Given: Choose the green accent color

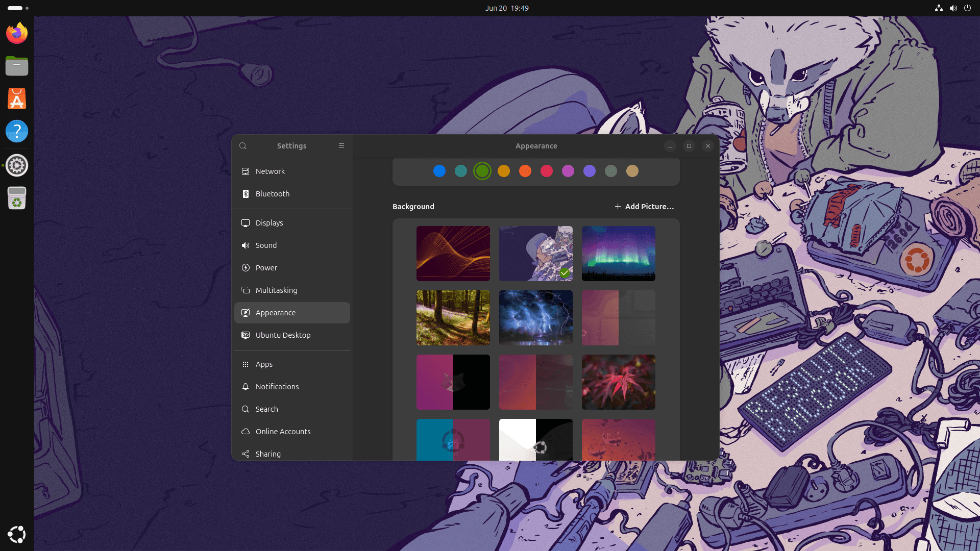Looking at the screenshot, I should pos(482,171).
